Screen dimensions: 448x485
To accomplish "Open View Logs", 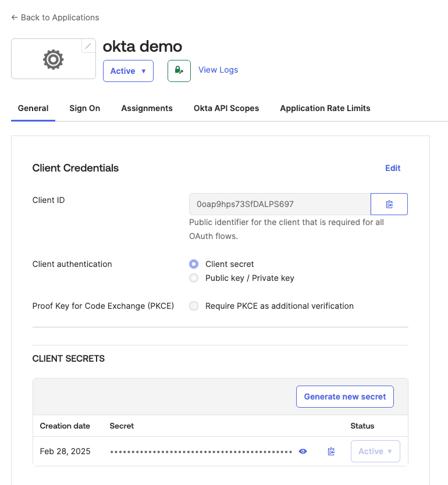I will coord(218,70).
